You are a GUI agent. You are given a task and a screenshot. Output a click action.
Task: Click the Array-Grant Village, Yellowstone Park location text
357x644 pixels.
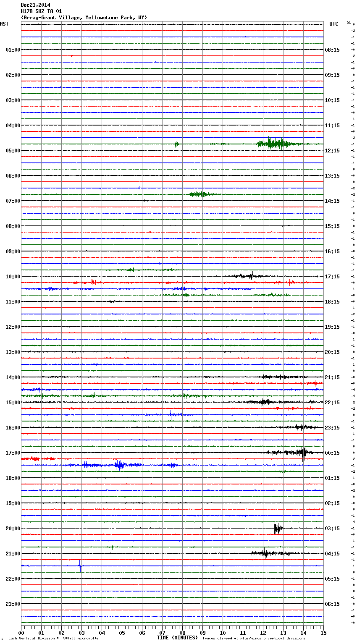coord(84,18)
